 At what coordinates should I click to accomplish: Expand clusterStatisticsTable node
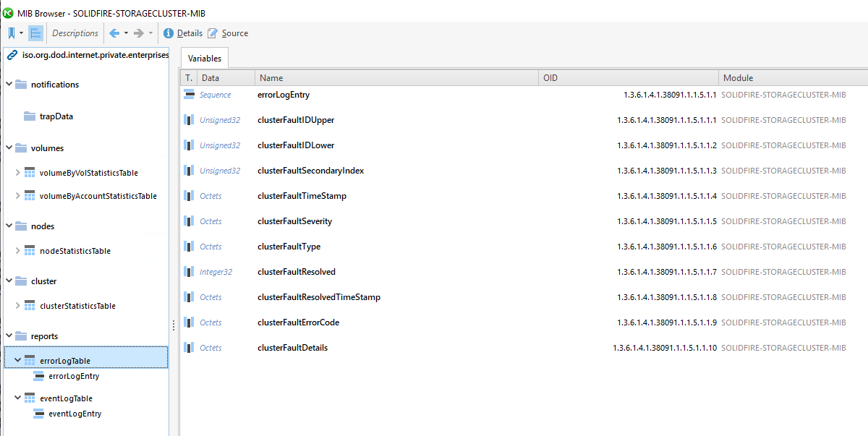click(18, 306)
